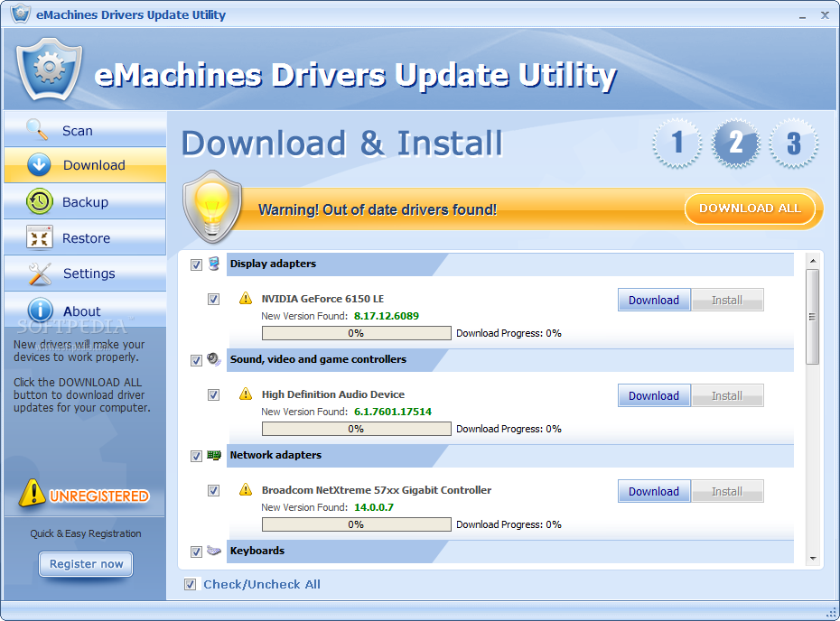Click version number 6.1.7601.17514
This screenshot has height=621, width=840.
(x=393, y=412)
